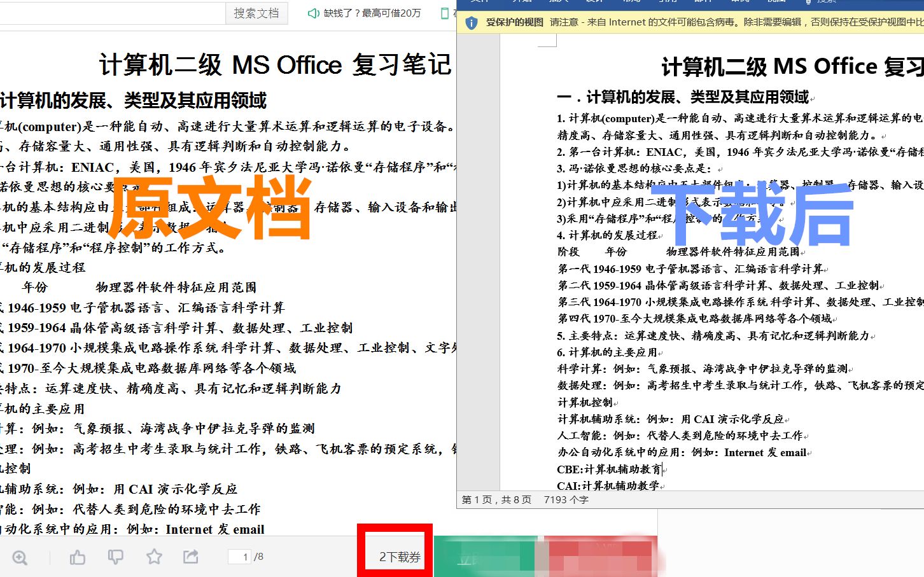The width and height of the screenshot is (924, 577).
Task: Click the 2. 第一台计算机：ENIAC line in Word
Action: (740, 152)
